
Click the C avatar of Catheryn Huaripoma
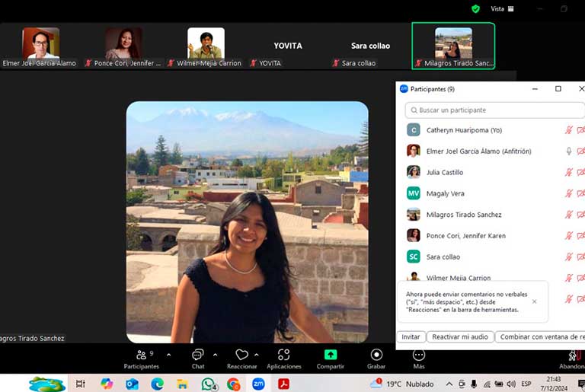[x=413, y=130]
